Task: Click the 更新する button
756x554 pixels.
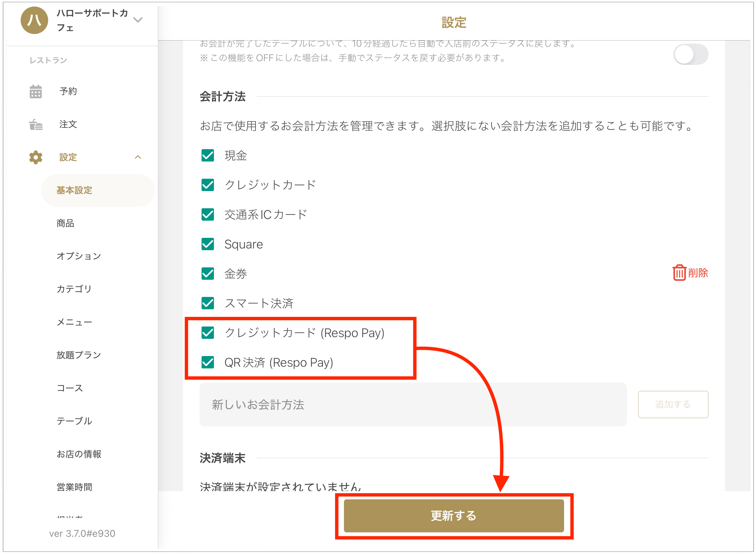Action: tap(454, 516)
